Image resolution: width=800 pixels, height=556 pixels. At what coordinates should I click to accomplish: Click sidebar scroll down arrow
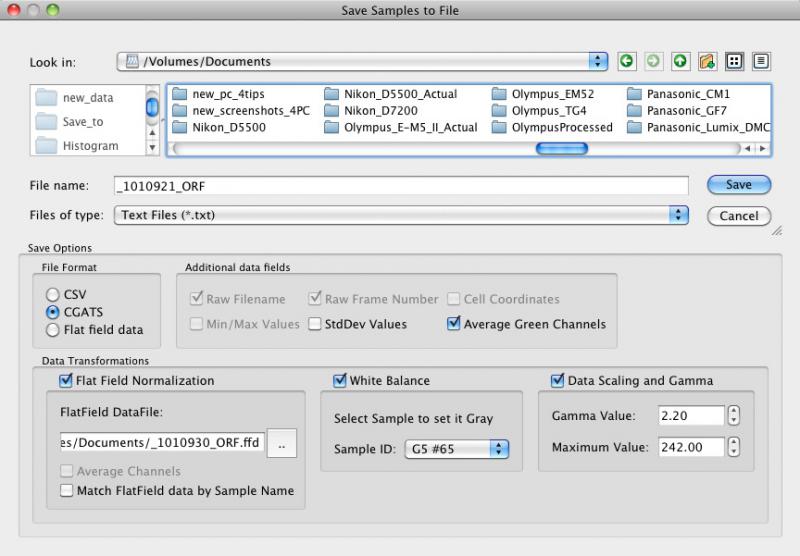tap(152, 148)
